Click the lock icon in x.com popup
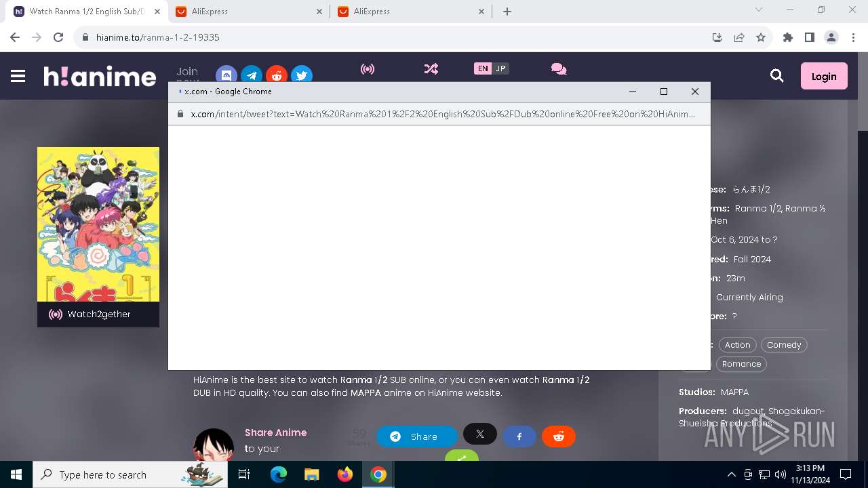Image resolution: width=868 pixels, height=488 pixels. click(x=180, y=114)
